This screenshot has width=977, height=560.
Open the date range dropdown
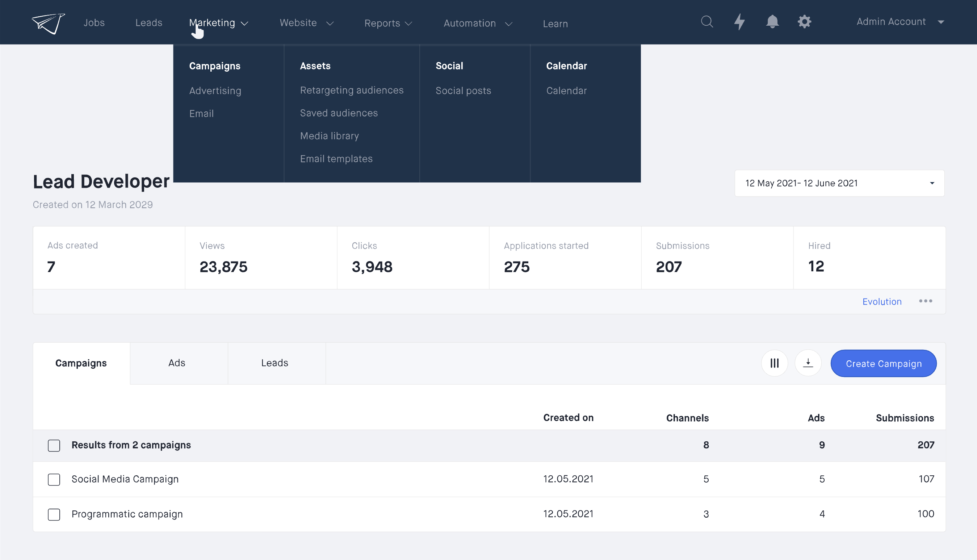tap(839, 183)
